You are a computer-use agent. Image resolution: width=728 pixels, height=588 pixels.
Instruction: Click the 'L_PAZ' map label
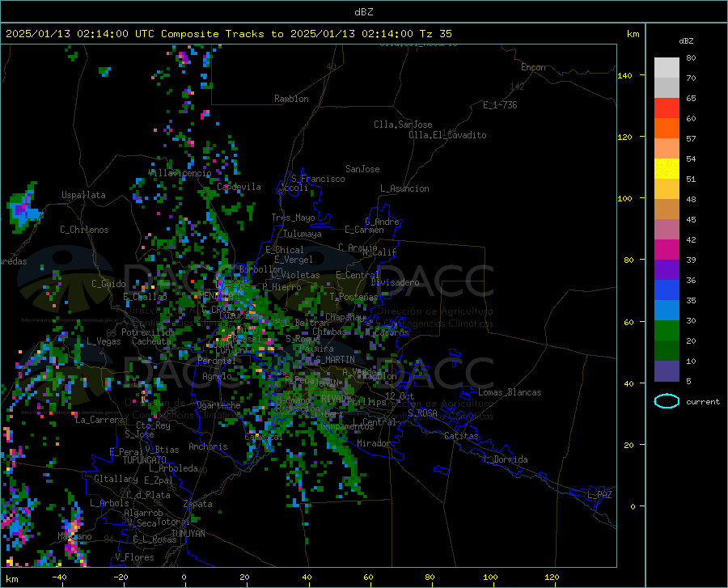pyautogui.click(x=599, y=495)
